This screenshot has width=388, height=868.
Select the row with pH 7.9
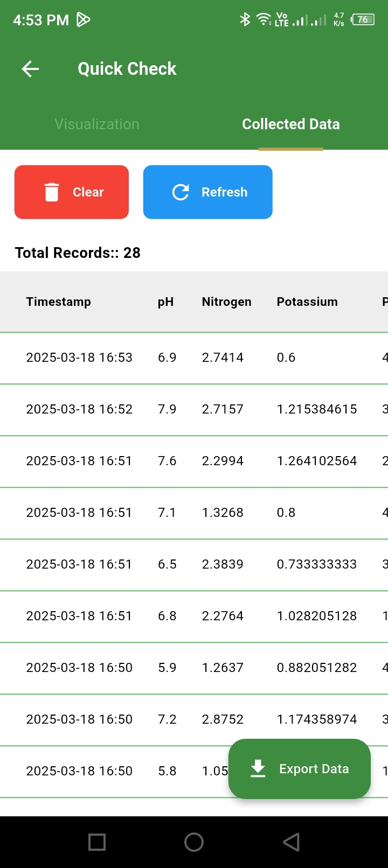point(167,409)
